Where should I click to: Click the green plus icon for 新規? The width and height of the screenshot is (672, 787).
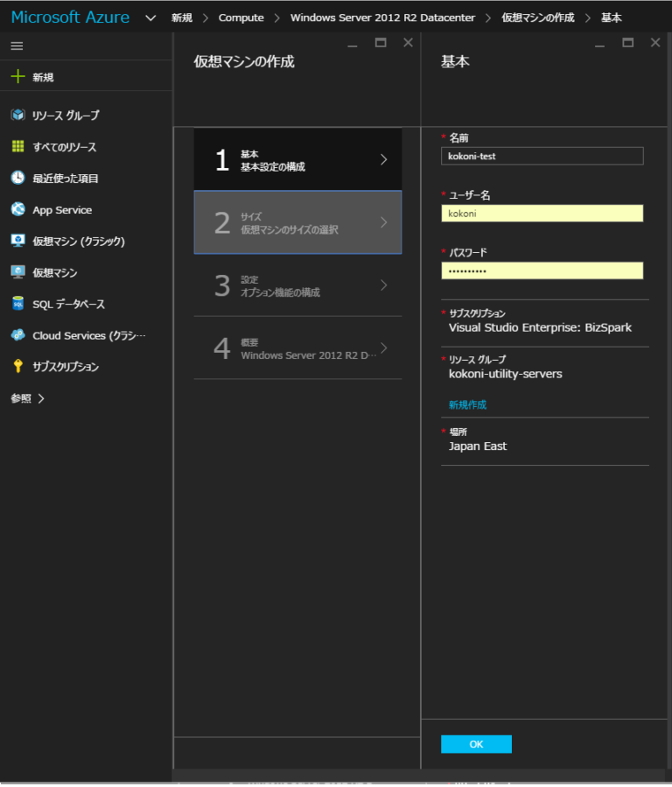17,76
